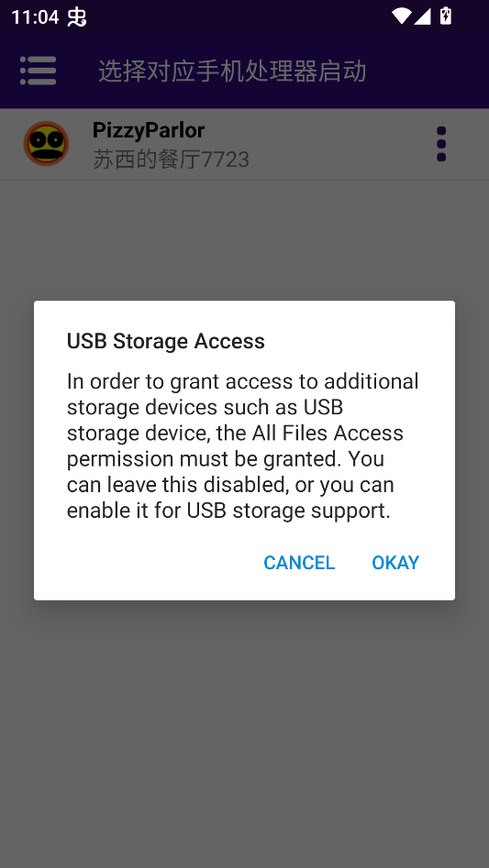Tap the "USB Storage Access" dialog title

pyautogui.click(x=165, y=341)
